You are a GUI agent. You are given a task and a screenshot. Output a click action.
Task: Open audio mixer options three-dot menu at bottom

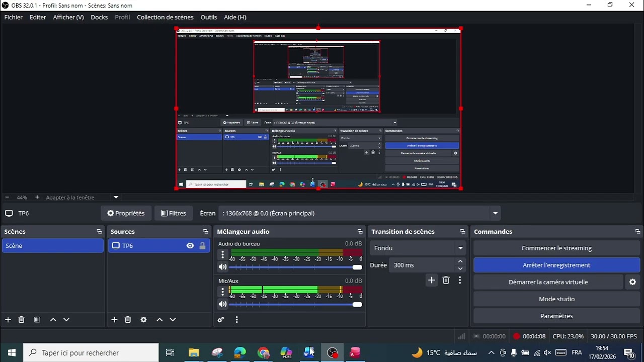(x=236, y=320)
